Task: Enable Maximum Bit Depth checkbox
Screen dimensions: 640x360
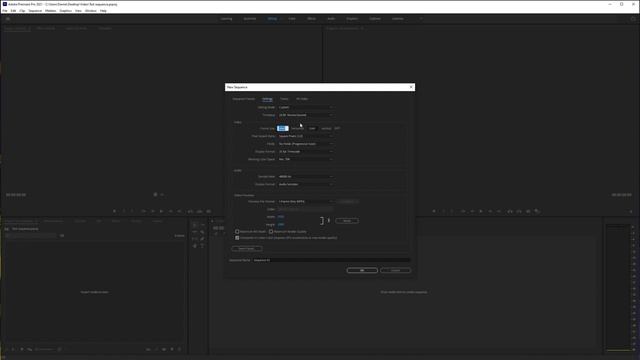Action: pos(237,231)
